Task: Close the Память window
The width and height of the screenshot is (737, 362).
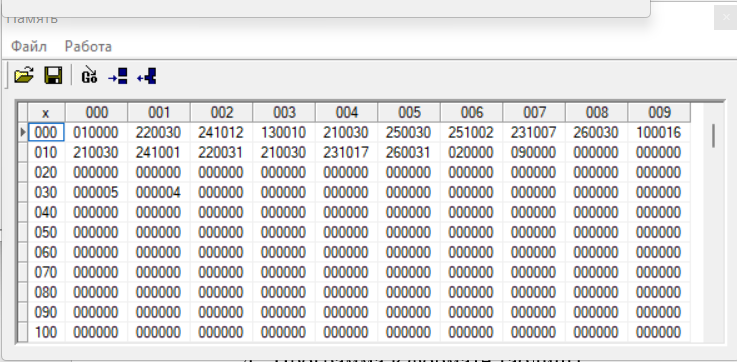Action: [x=726, y=17]
